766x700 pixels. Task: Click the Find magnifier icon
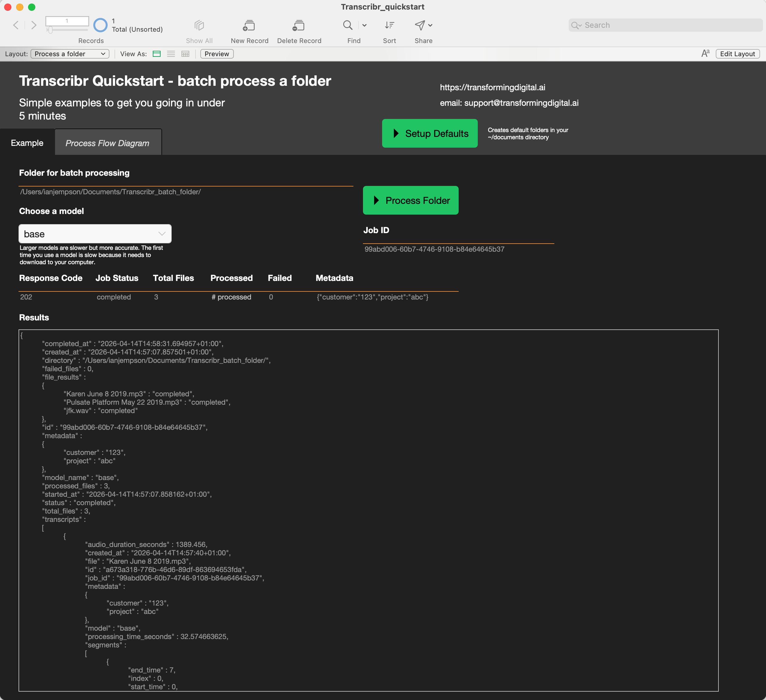pos(347,25)
